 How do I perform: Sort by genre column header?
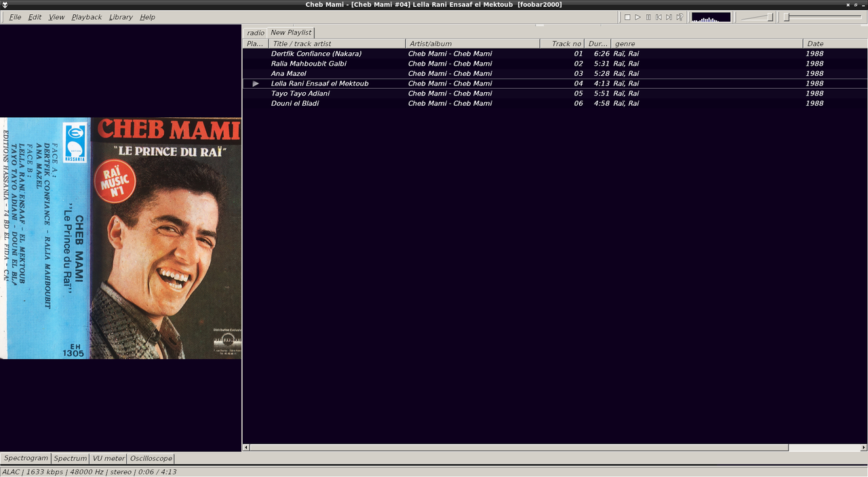(x=707, y=43)
